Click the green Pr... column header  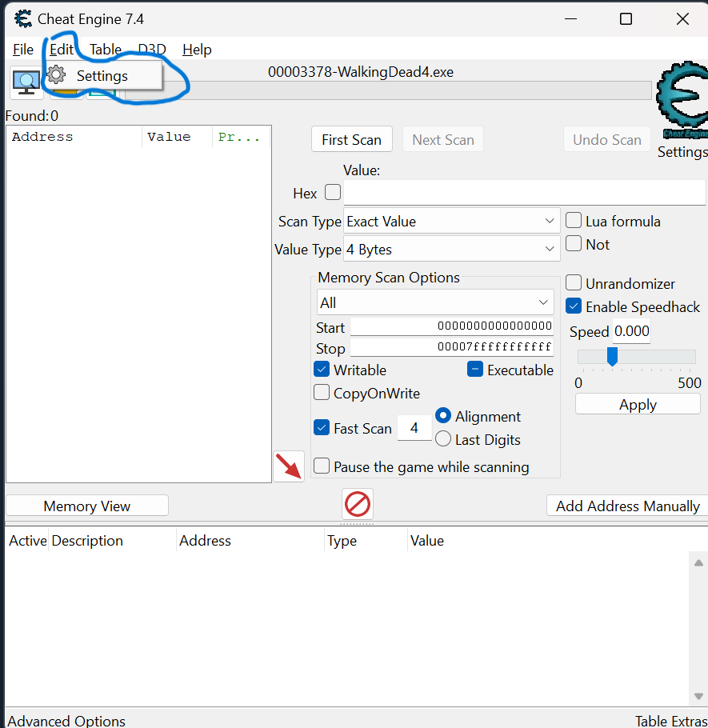point(241,137)
